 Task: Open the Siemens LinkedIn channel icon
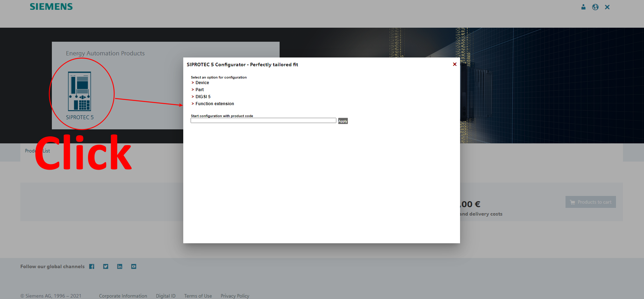click(x=120, y=266)
